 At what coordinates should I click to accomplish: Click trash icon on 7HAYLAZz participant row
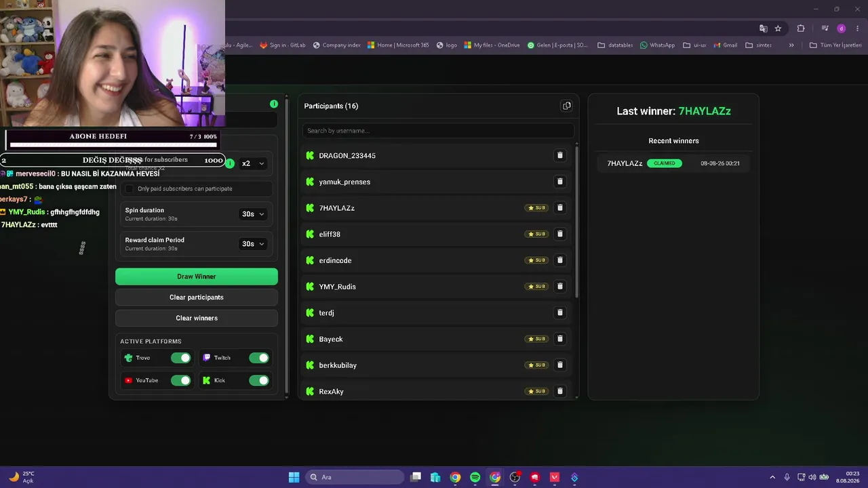pyautogui.click(x=559, y=207)
